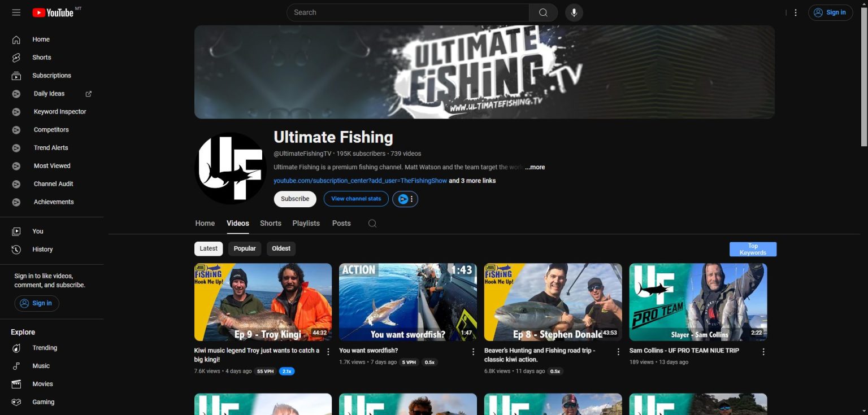Viewport: 868px width, 415px height.
Task: Click the voice search microphone icon
Action: click(x=574, y=12)
